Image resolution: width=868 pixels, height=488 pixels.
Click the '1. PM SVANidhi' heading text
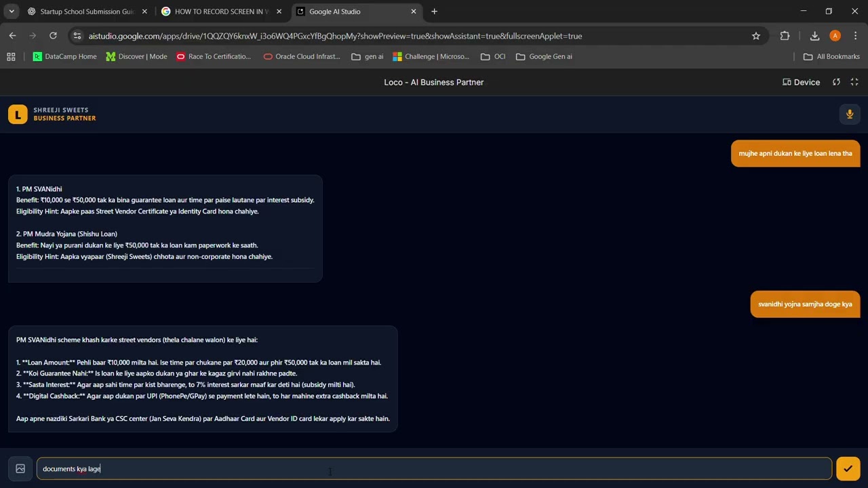pyautogui.click(x=39, y=189)
